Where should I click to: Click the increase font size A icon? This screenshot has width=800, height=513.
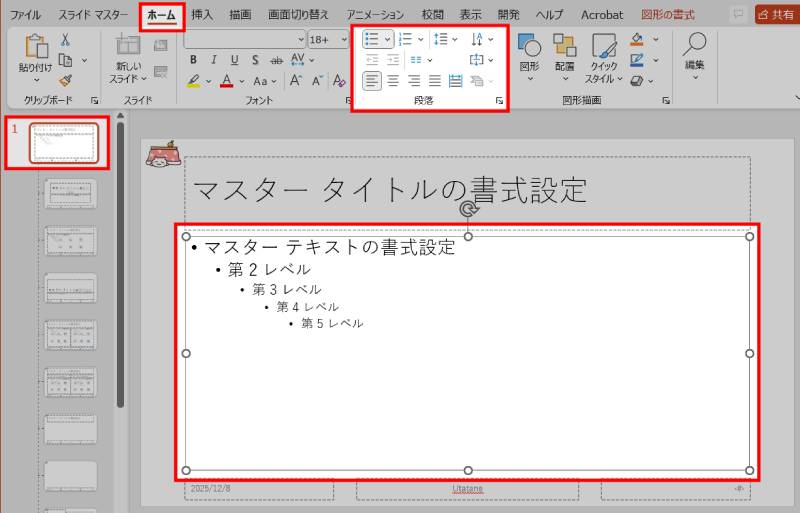[x=295, y=81]
